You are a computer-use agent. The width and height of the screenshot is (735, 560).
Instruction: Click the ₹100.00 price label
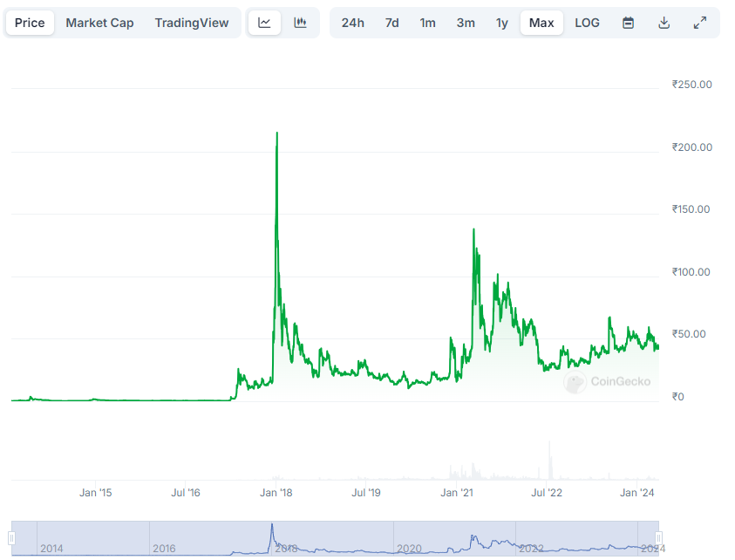click(x=691, y=272)
